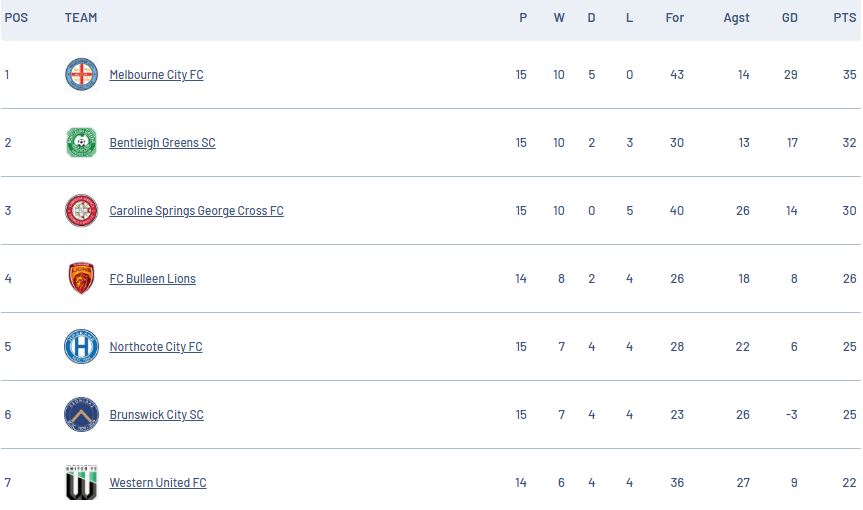Click the TEAM column header

coord(81,18)
